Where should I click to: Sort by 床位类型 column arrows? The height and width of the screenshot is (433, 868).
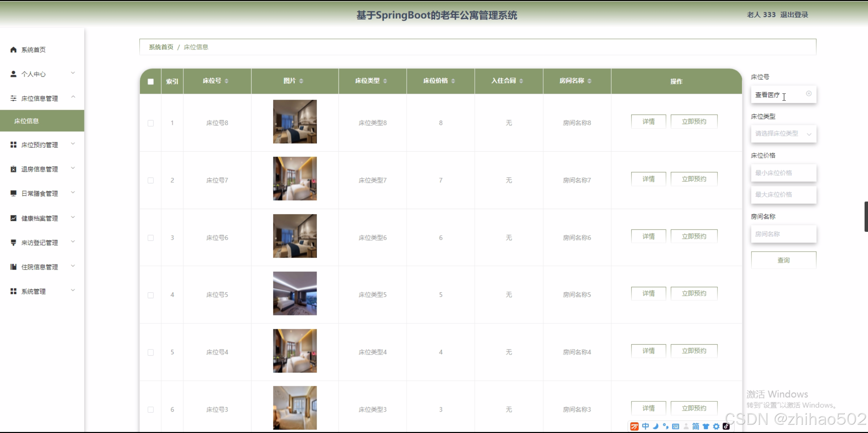385,81
